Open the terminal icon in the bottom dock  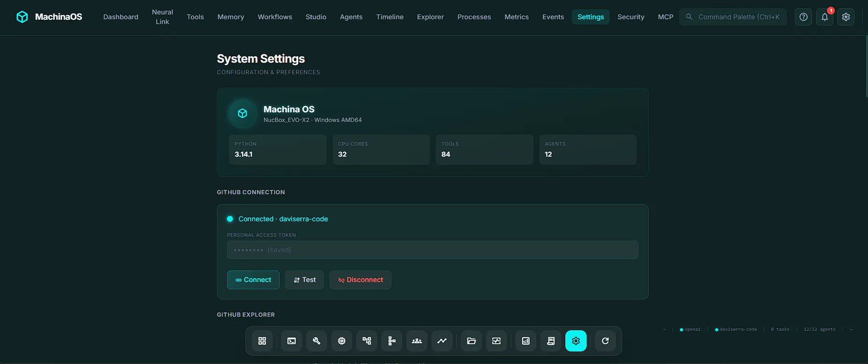tap(292, 341)
